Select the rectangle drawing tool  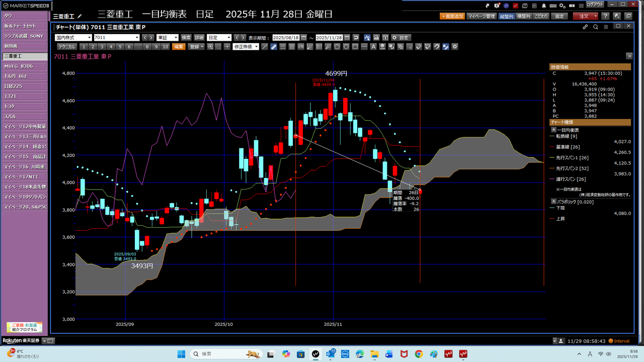(355, 47)
